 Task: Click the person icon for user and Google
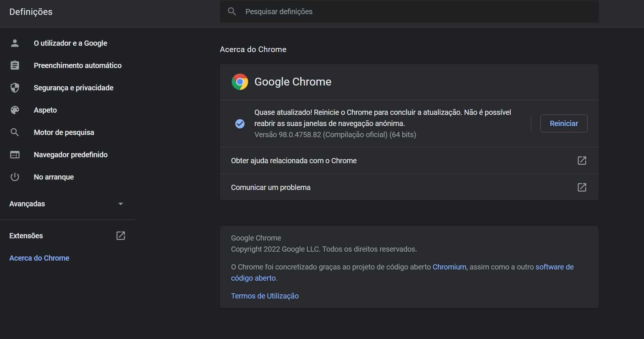[15, 43]
